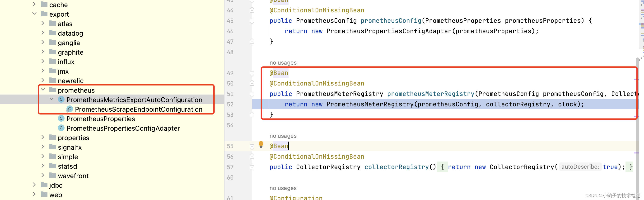Click the gutter marker on line 44
Screen dimensions: 644x200
[x=252, y=10]
